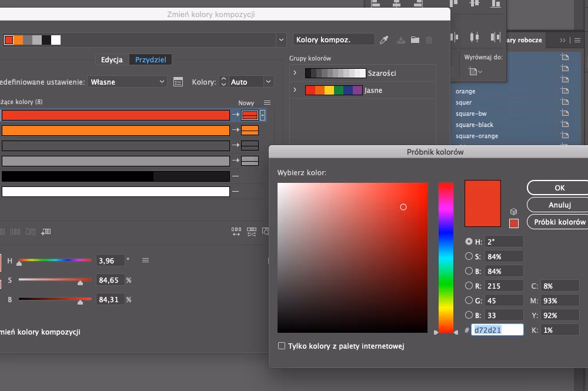Open the list menu beside the Nowy column
The image size is (588, 391).
click(267, 103)
